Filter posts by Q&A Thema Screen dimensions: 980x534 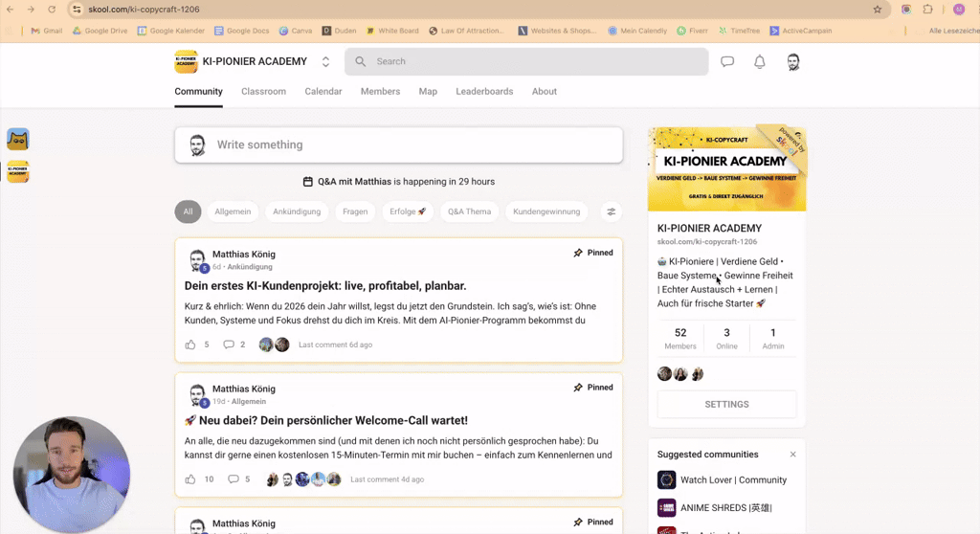tap(469, 212)
